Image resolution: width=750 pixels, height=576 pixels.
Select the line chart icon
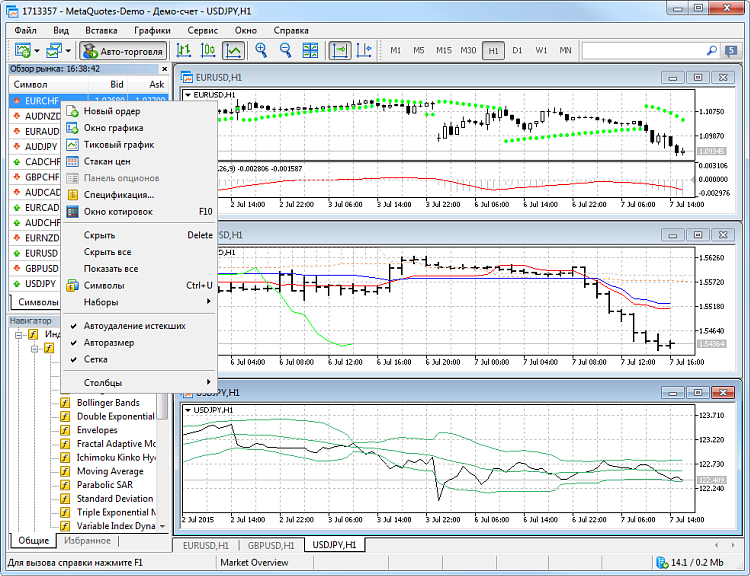tap(234, 50)
